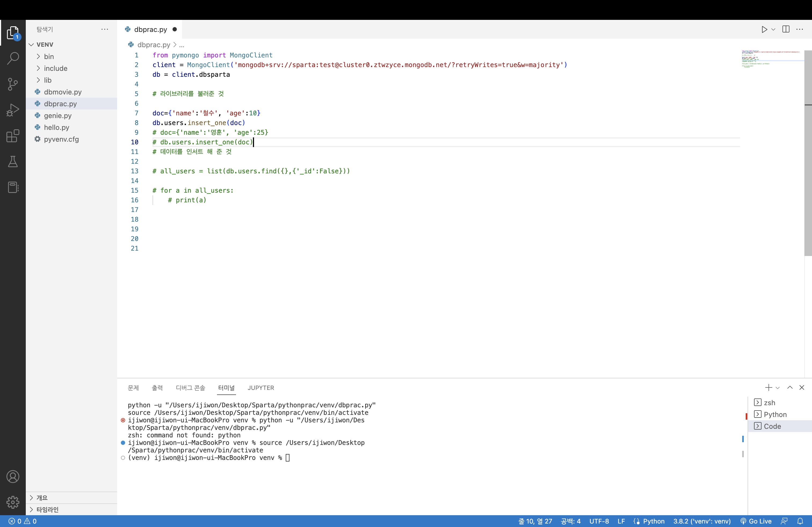Create a new terminal with plus icon

[x=768, y=387]
